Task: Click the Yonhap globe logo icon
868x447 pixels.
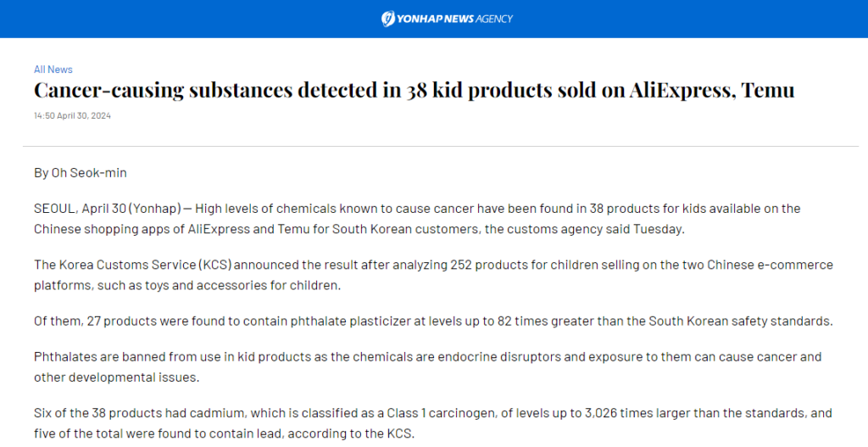Action: coord(388,19)
